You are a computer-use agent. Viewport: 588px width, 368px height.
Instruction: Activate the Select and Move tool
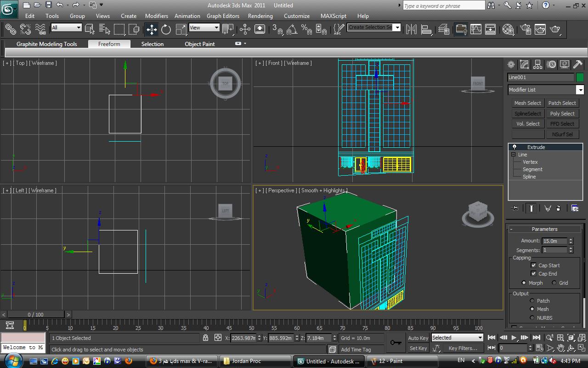[152, 29]
